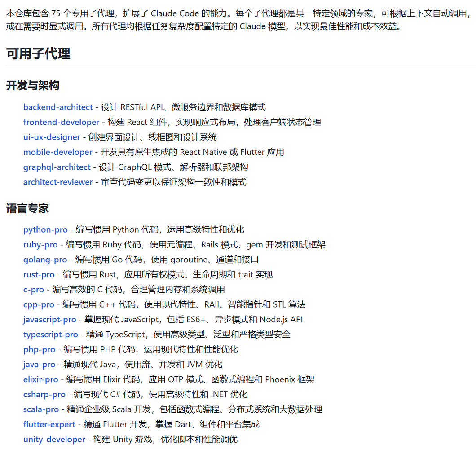476x449 pixels.
Task: Click the text 编写惯用 Python 代码，运用高级特性和优化
Action: point(160,230)
